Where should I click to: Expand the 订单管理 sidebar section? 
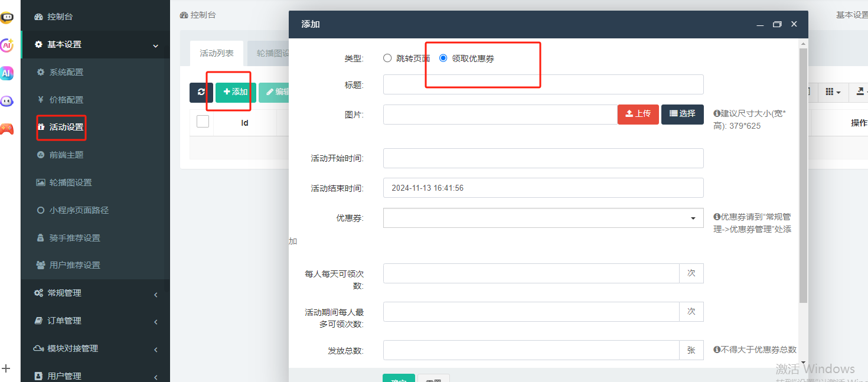click(x=95, y=321)
